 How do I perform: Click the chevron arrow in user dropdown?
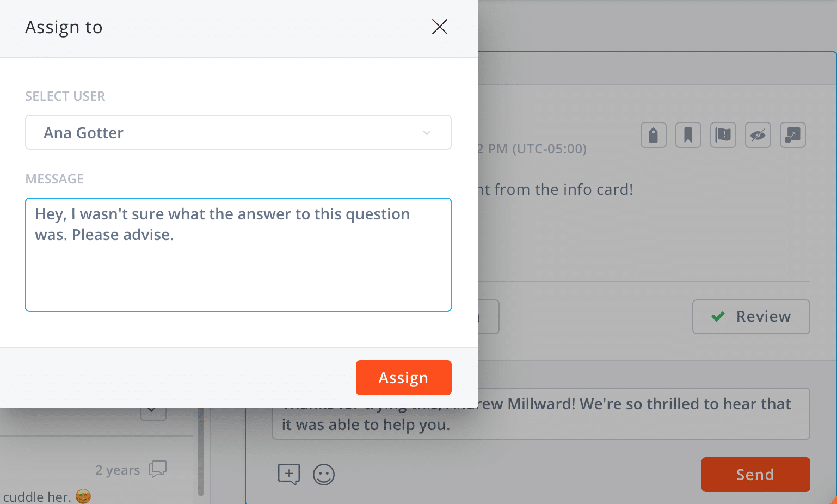(x=427, y=133)
